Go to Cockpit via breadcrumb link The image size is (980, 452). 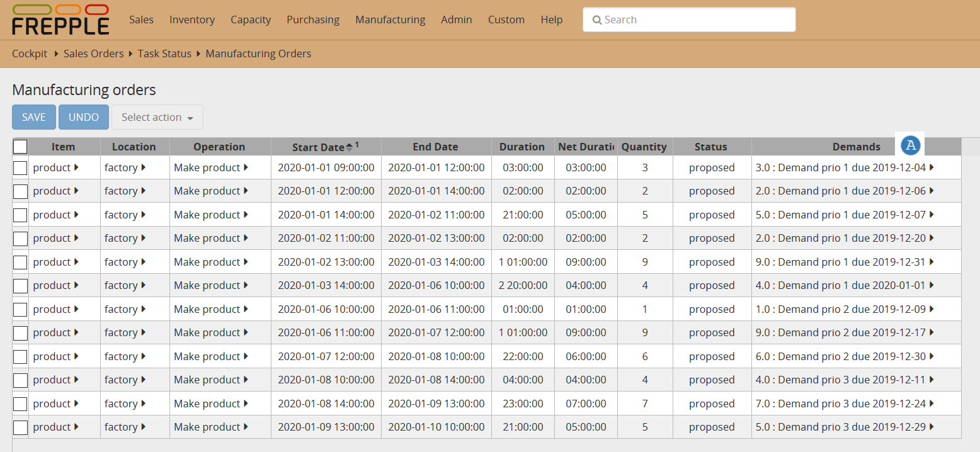pyautogui.click(x=29, y=54)
